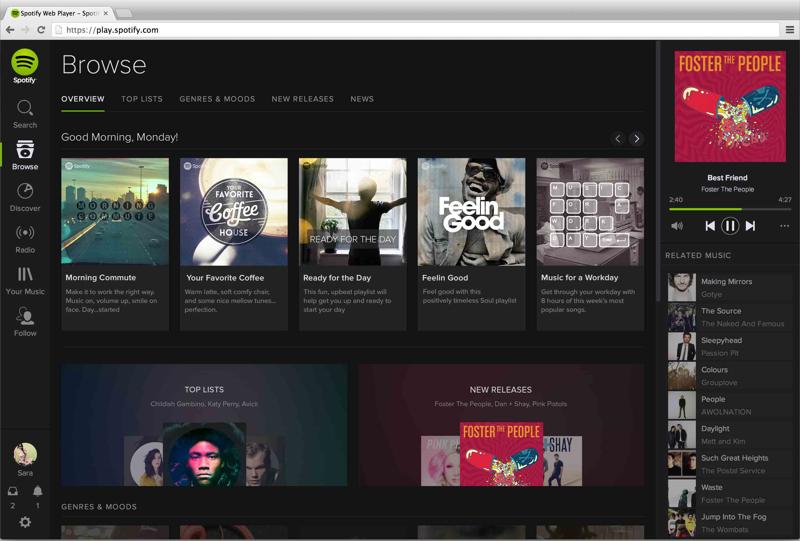
Task: Click the browser forward arrow
Action: click(x=25, y=30)
